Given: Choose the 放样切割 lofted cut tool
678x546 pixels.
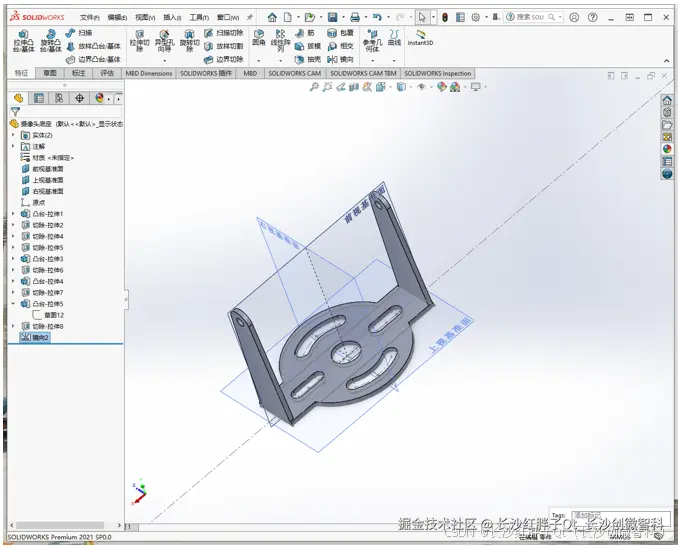Looking at the screenshot, I should pyautogui.click(x=224, y=46).
